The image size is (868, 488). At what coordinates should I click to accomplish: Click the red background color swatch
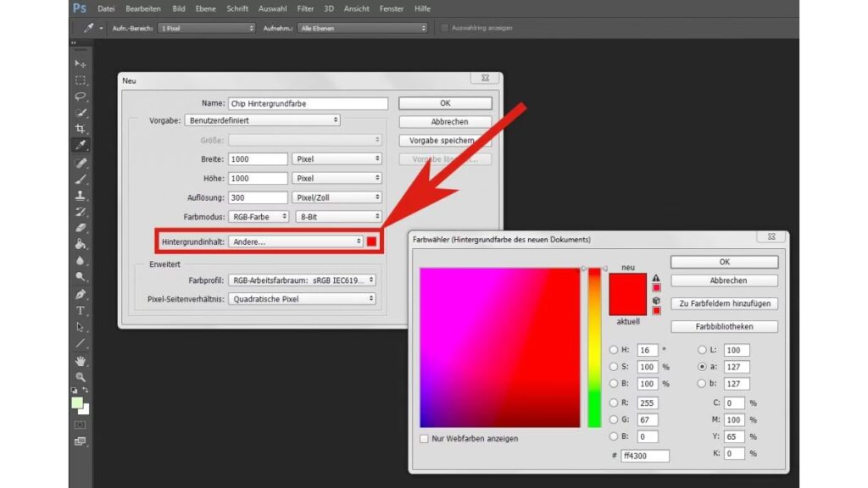[x=371, y=241]
